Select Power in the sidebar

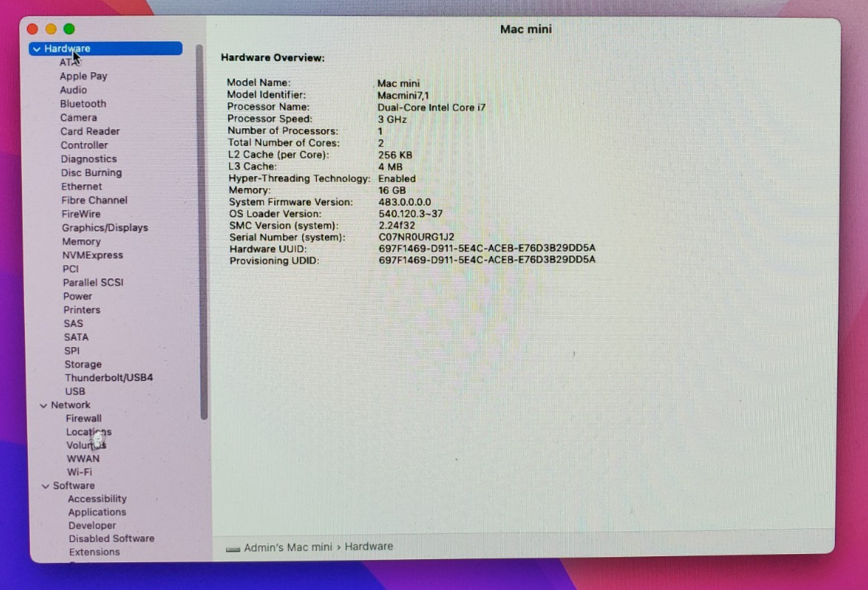click(x=77, y=296)
